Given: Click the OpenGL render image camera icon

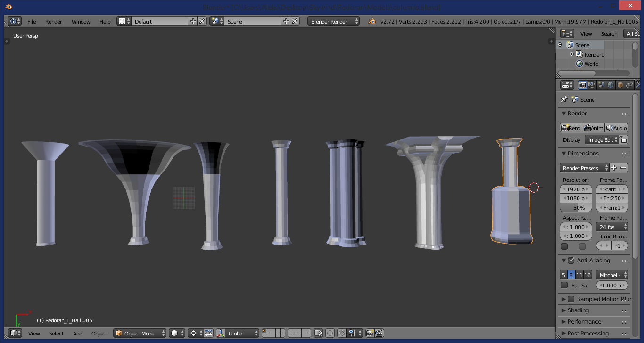Looking at the screenshot, I should [370, 333].
